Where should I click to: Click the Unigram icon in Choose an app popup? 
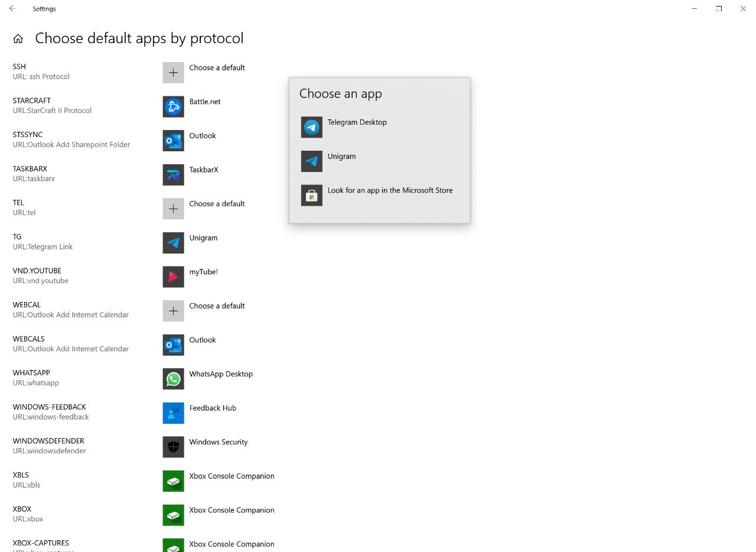pyautogui.click(x=311, y=161)
